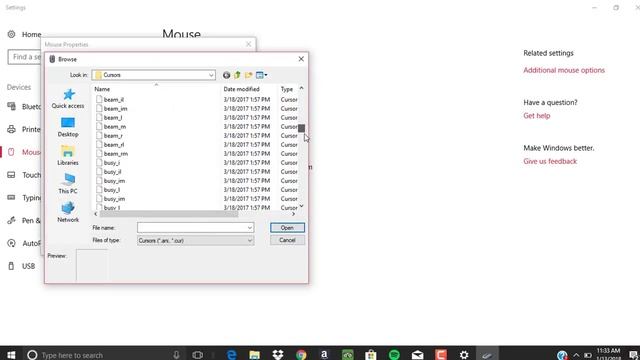Launch Google Chrome from taskbar
640x360 pixels.
coord(301,355)
